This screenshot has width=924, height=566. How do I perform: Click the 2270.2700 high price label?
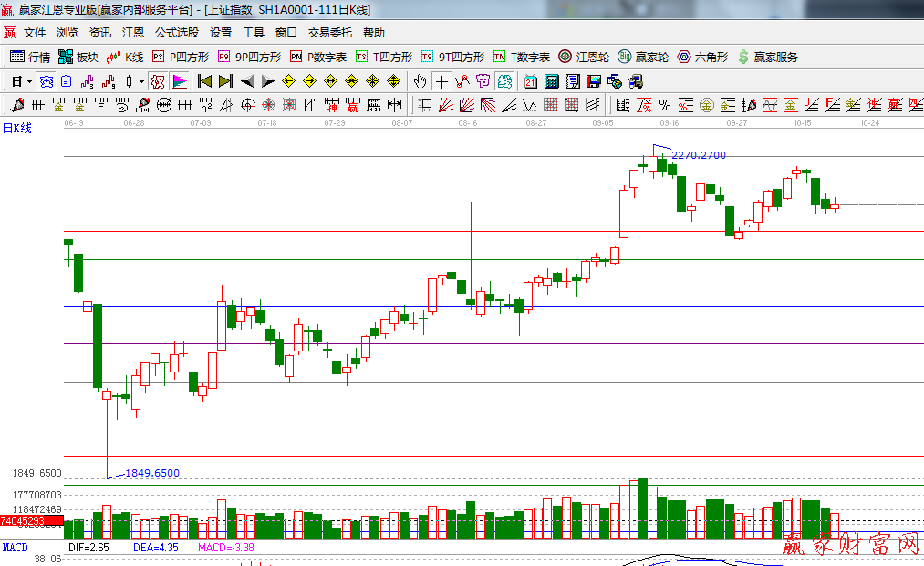(x=699, y=155)
